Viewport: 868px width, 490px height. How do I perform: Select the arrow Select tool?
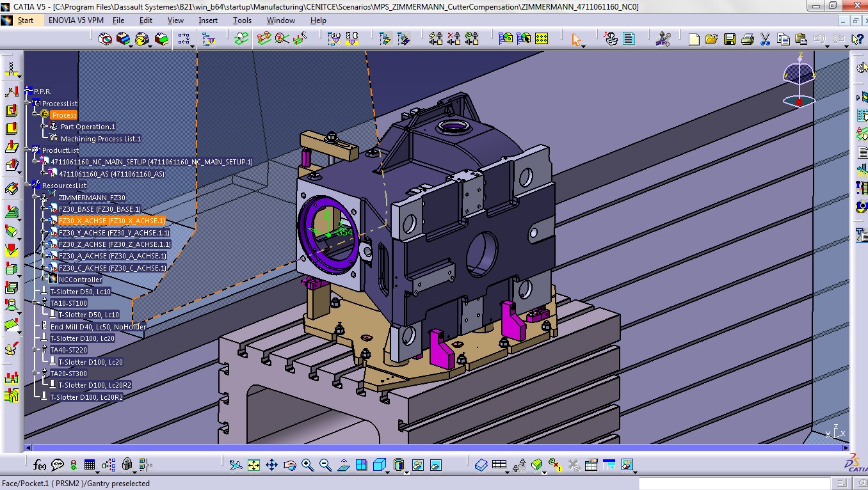[577, 40]
